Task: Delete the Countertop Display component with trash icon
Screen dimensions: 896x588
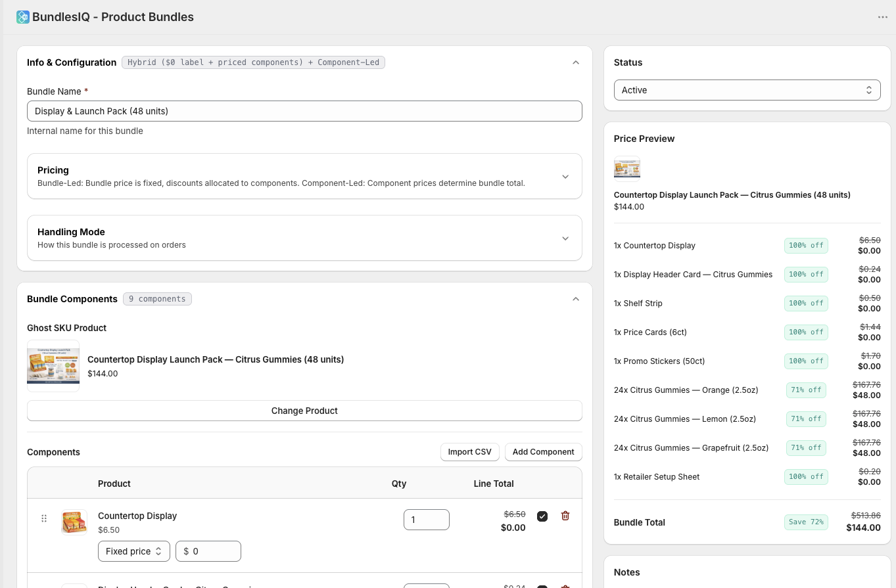Action: [x=565, y=516]
